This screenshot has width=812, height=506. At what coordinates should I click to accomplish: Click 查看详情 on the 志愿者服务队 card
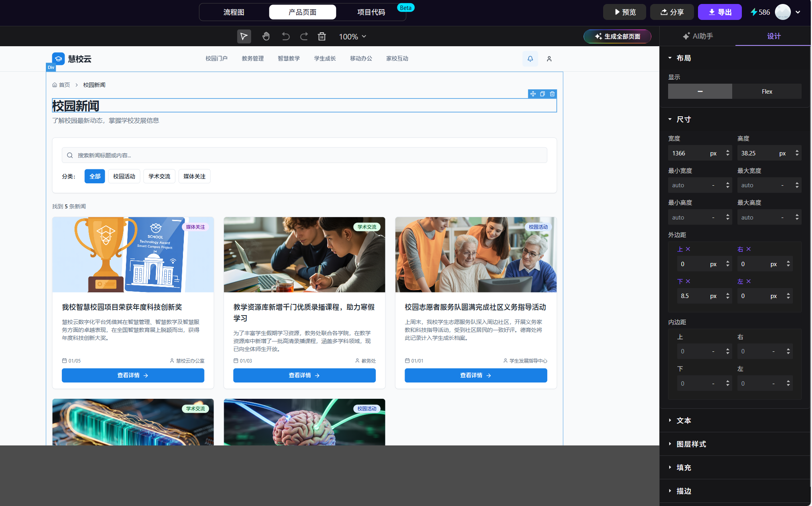[476, 375]
